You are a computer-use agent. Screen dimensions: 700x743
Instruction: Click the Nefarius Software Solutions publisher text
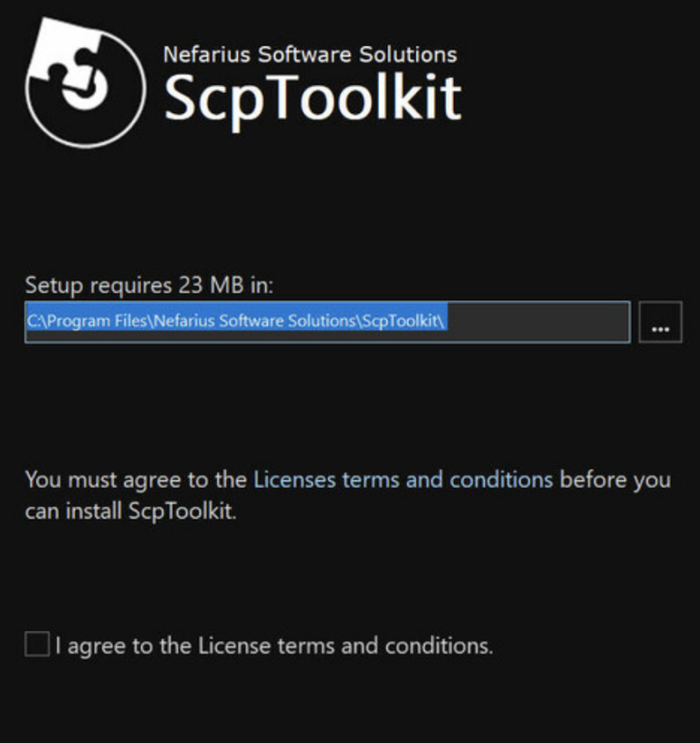pyautogui.click(x=310, y=54)
